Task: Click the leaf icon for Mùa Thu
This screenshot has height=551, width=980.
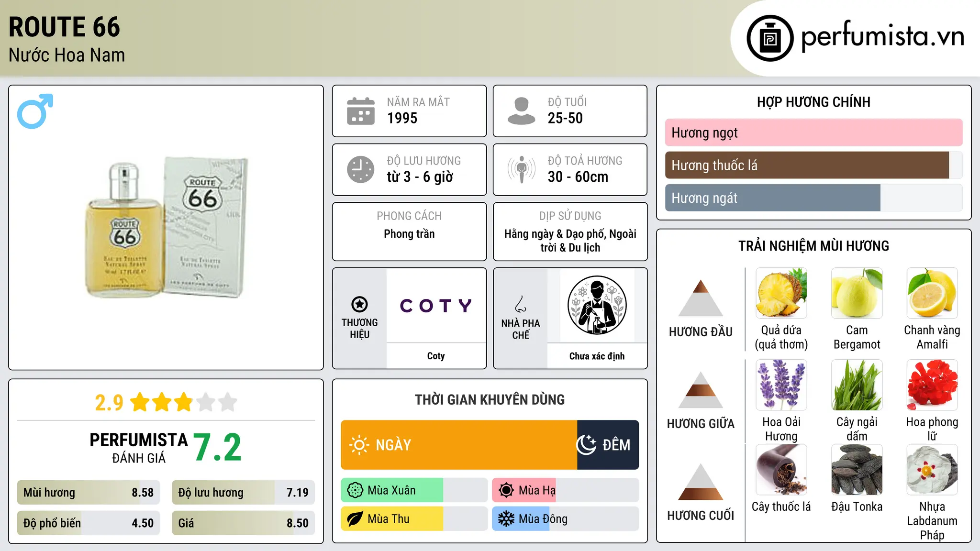Action: (355, 519)
